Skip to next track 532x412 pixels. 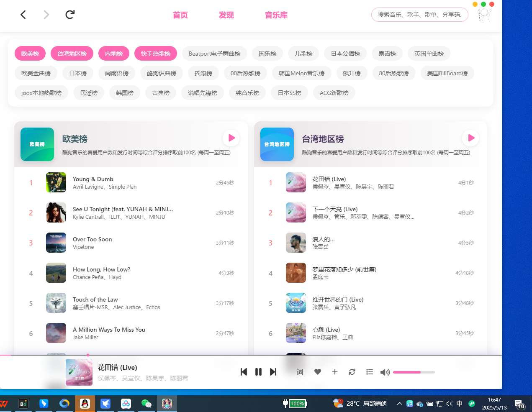click(x=273, y=372)
